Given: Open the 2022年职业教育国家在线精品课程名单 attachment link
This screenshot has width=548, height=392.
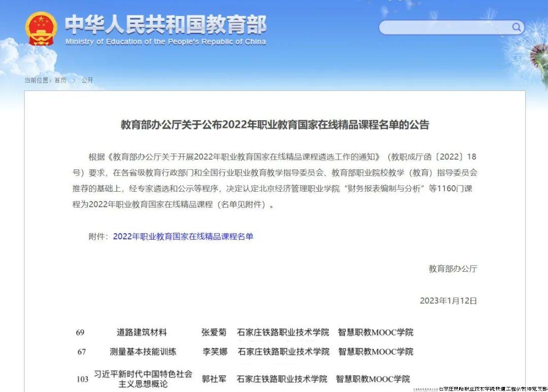Looking at the screenshot, I should [183, 236].
